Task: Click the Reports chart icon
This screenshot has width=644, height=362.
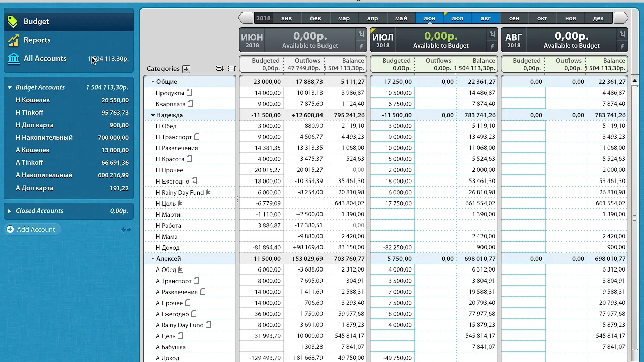Action: point(13,40)
